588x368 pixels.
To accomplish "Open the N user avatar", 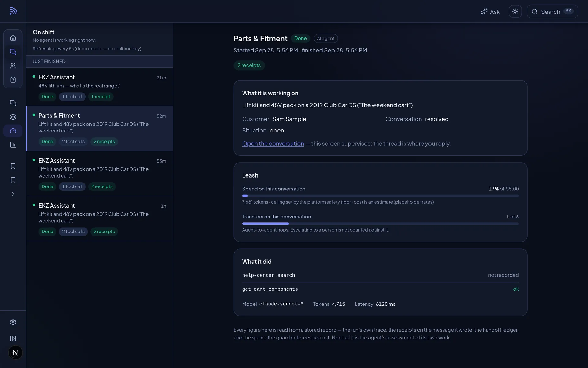I will click(15, 353).
